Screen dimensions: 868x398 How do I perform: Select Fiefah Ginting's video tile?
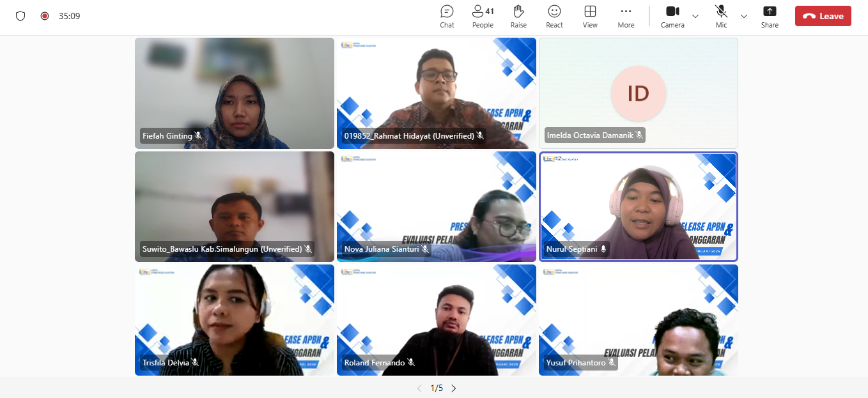coord(234,93)
